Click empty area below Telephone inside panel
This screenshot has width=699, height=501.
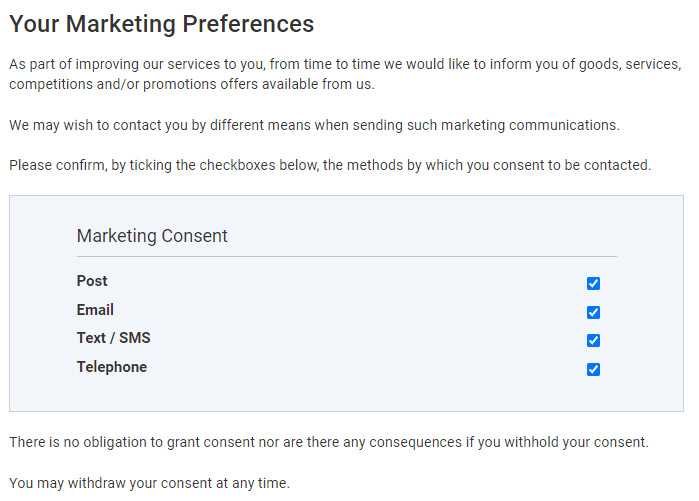pyautogui.click(x=346, y=394)
